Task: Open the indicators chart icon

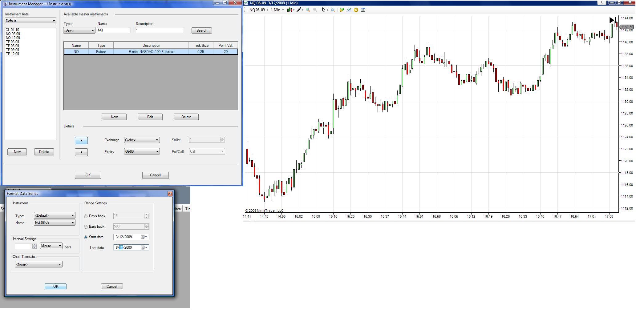Action: pos(349,10)
